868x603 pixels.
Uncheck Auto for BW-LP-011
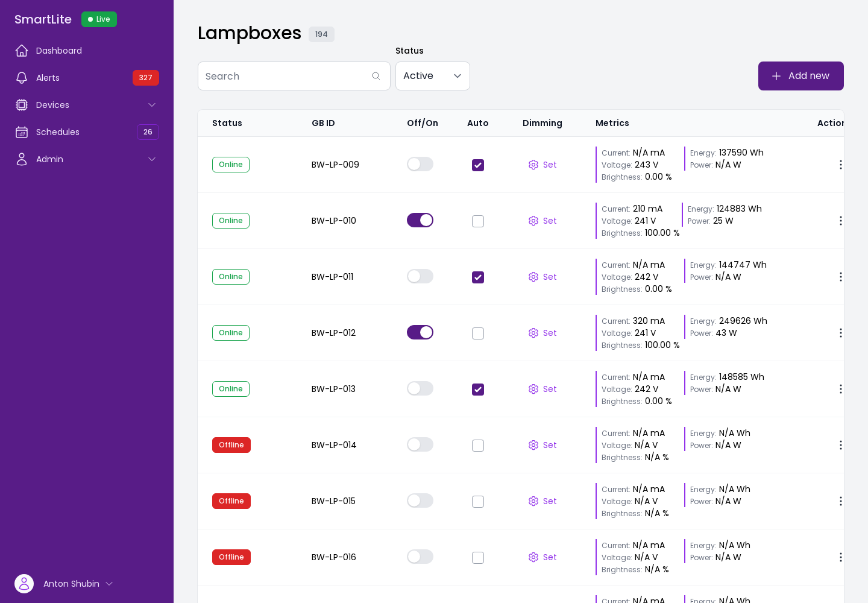(x=478, y=277)
